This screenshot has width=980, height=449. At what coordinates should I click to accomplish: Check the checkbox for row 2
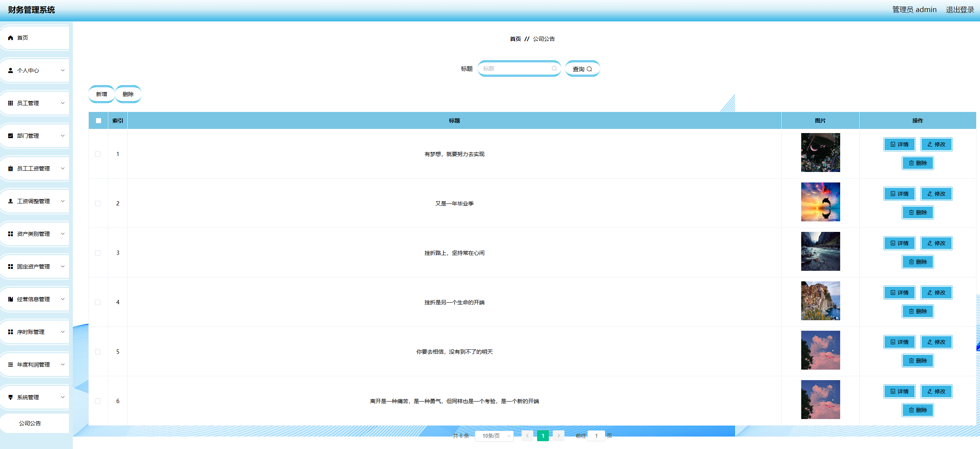(x=98, y=203)
